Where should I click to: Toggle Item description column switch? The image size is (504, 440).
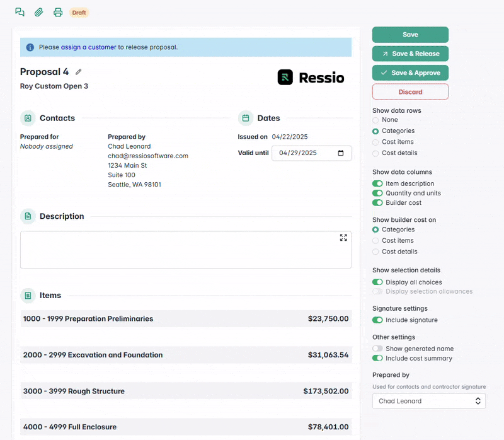pos(377,183)
